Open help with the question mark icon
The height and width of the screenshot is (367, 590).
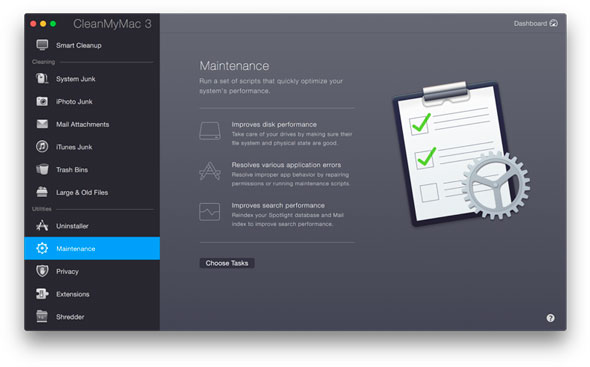(x=550, y=318)
